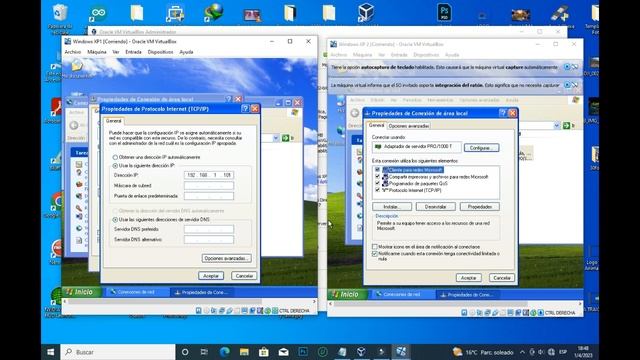Click horizontal scrollbar of Windows XP 2 VM window

[431, 304]
